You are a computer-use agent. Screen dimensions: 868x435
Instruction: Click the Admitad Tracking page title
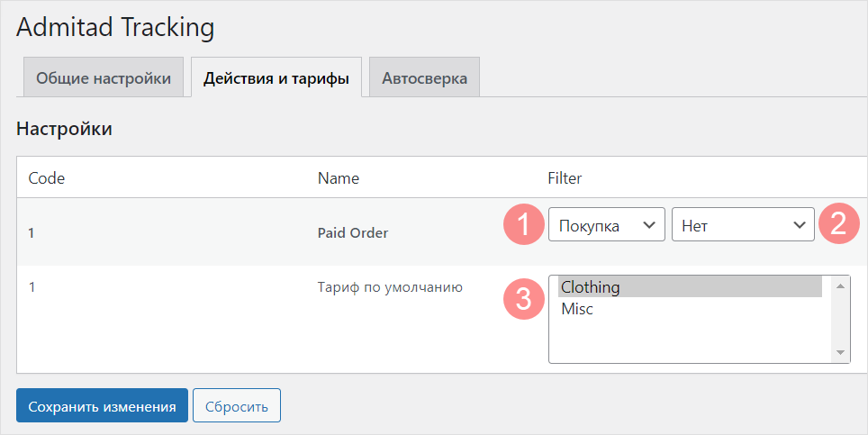[115, 28]
